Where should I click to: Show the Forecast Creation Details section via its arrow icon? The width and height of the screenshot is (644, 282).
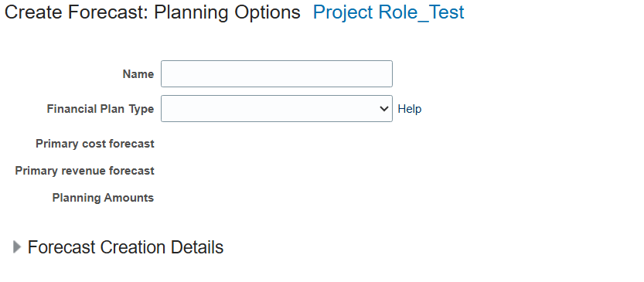tap(17, 247)
